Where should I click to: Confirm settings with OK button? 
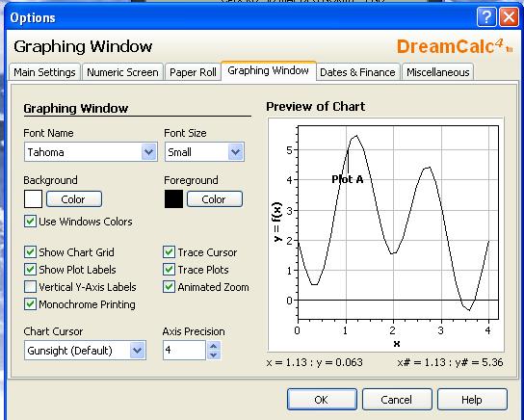point(322,399)
